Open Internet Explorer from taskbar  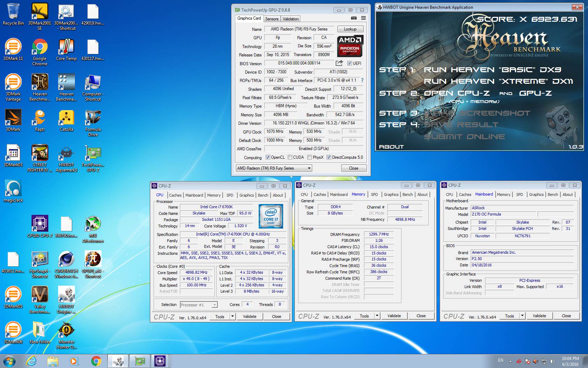(x=31, y=361)
